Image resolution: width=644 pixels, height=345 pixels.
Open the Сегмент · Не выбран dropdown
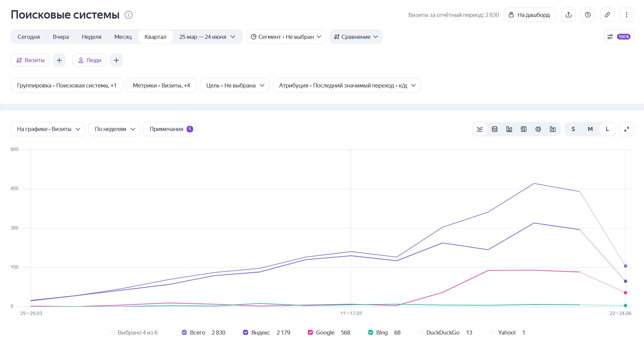point(286,37)
